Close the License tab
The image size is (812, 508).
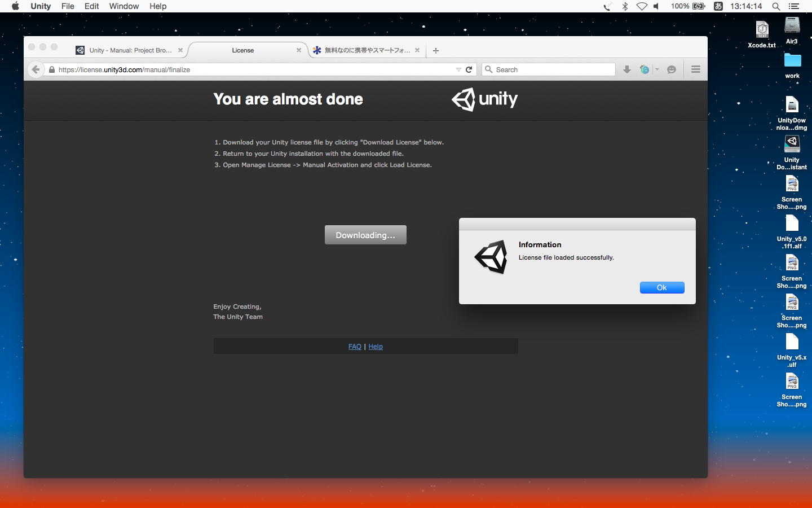(x=299, y=50)
